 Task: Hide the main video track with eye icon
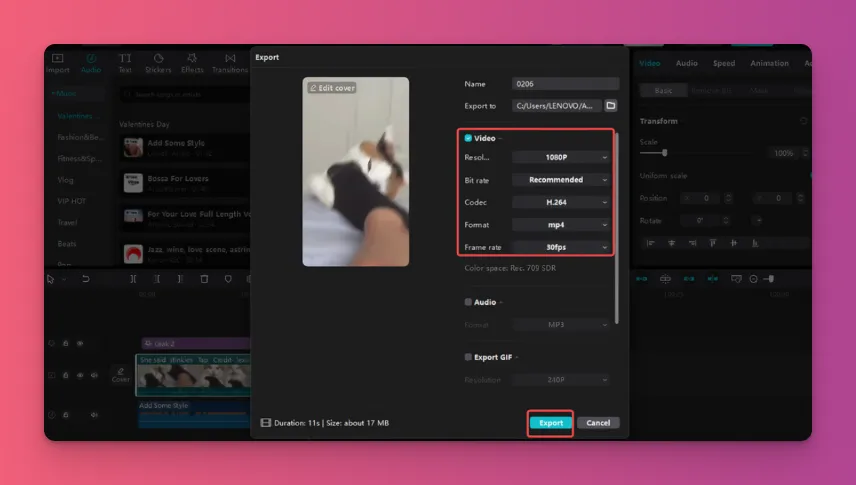pos(80,375)
